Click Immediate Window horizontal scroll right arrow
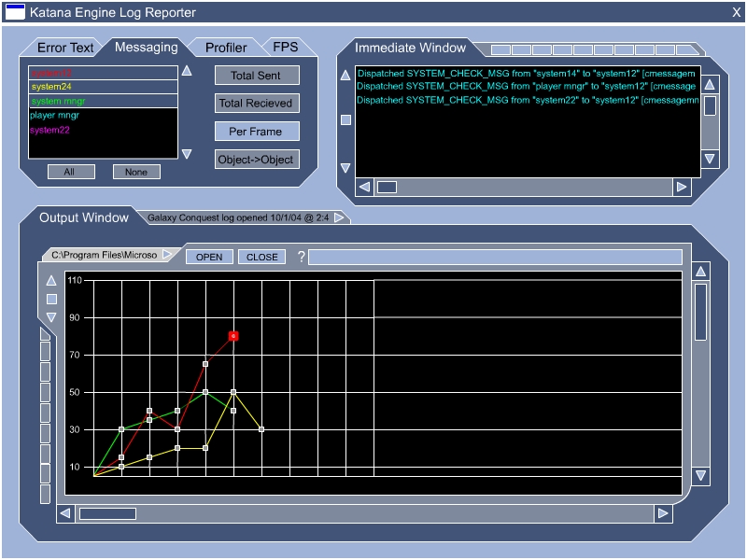The width and height of the screenshot is (747, 560). click(682, 188)
